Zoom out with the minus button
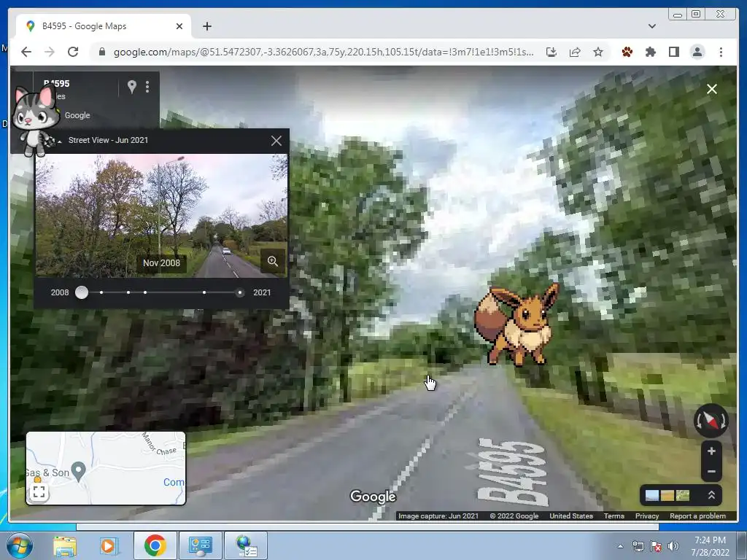The height and width of the screenshot is (560, 747). pos(711,472)
